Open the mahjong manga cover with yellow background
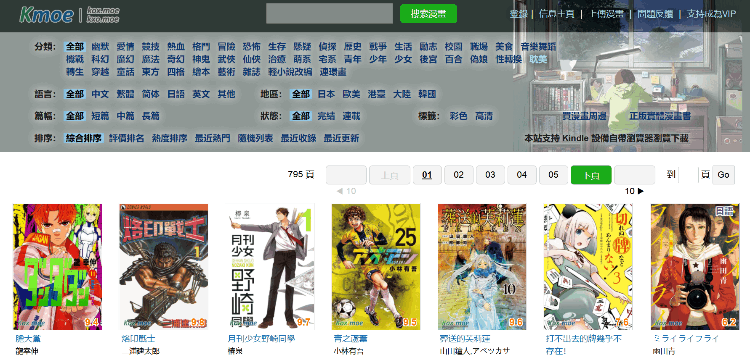750x360 pixels. (x=588, y=267)
